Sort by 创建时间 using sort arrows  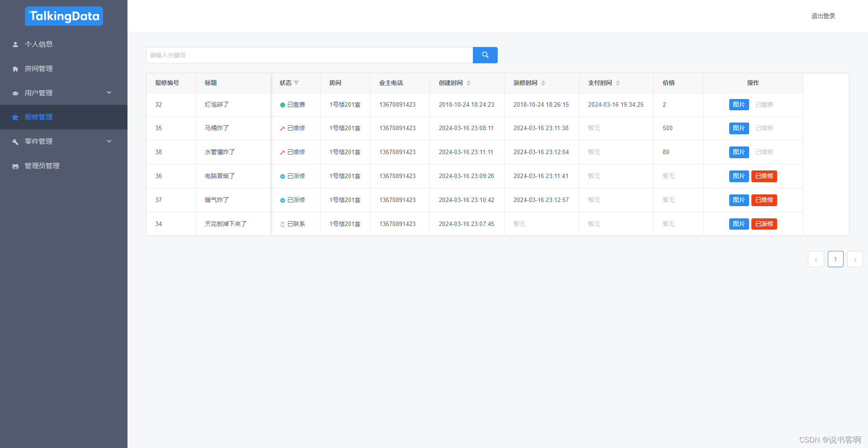[x=468, y=83]
